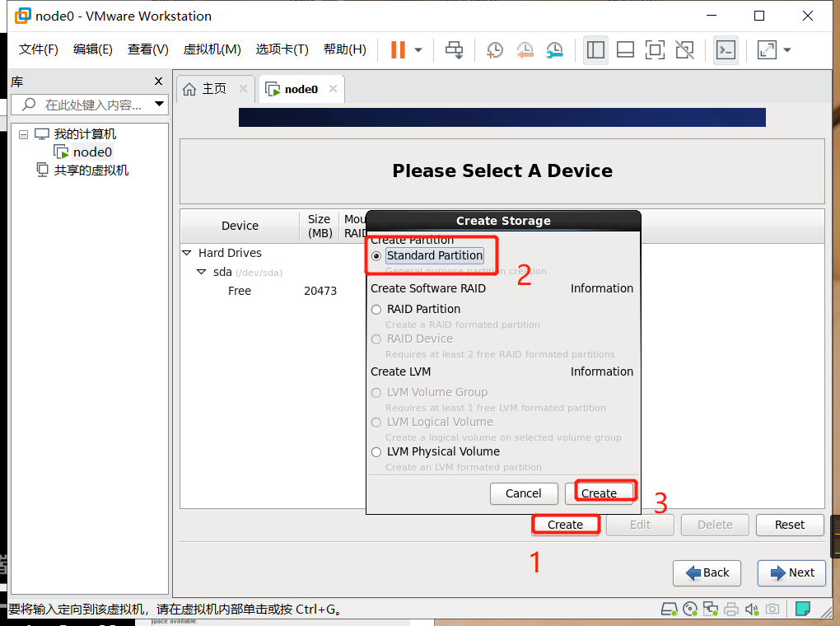
Task: Open the 查看(V) menu
Action: (148, 49)
